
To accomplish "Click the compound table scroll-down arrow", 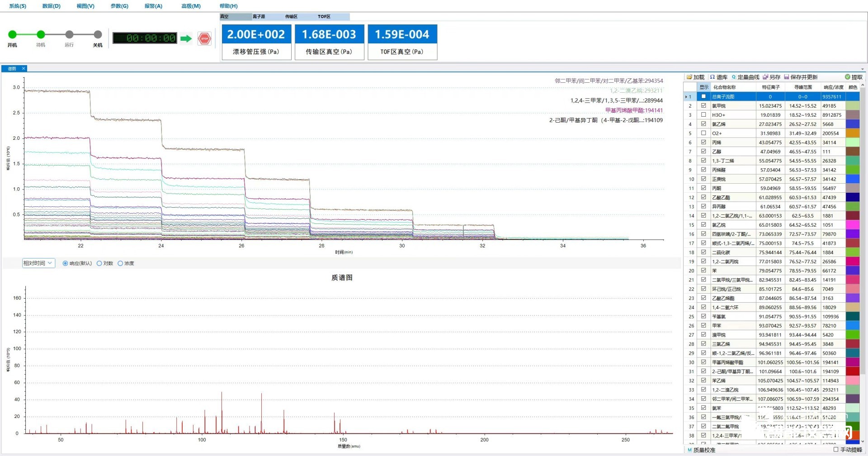I will 863,441.
